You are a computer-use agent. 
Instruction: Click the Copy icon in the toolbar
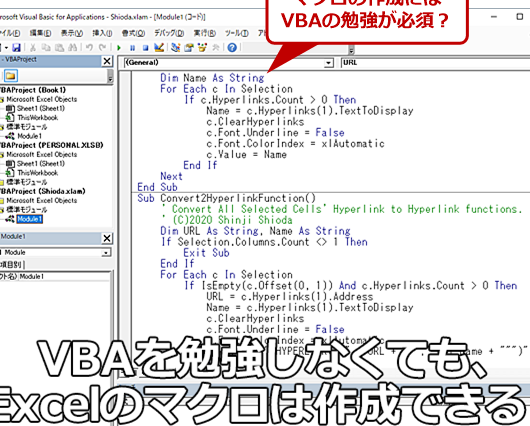46,47
